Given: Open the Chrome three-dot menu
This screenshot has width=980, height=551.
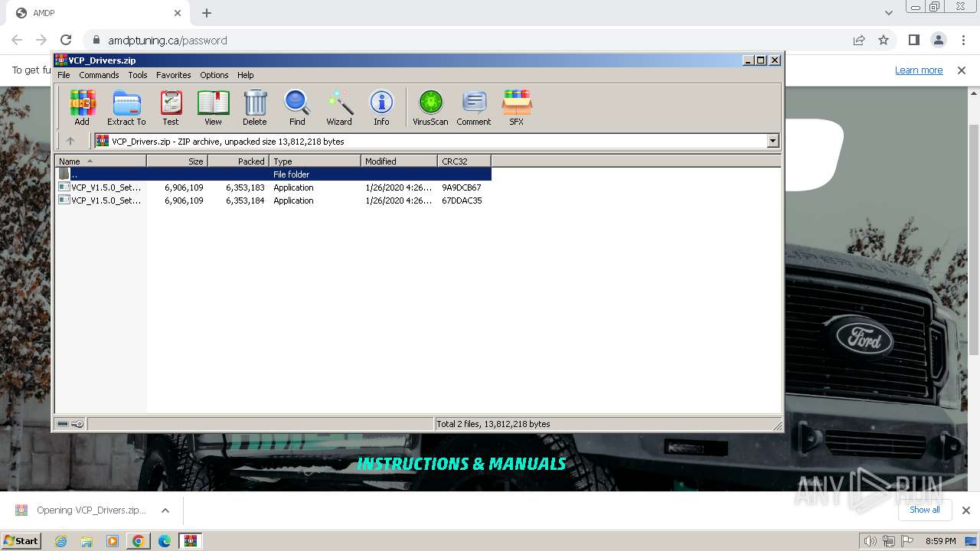Looking at the screenshot, I should (x=963, y=40).
